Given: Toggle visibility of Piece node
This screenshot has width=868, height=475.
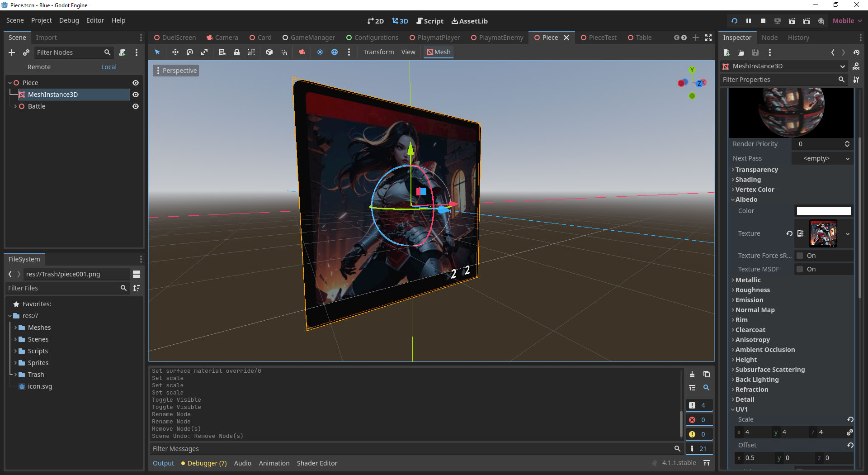Looking at the screenshot, I should pos(136,83).
